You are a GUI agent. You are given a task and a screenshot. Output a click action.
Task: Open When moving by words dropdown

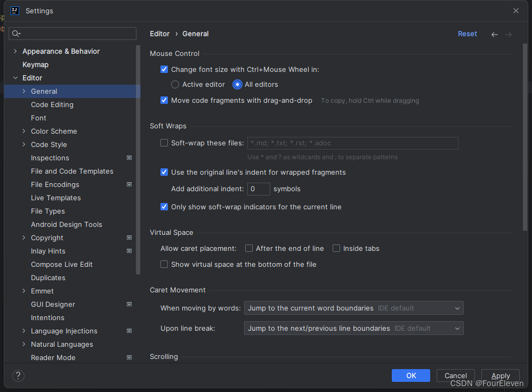coord(353,308)
